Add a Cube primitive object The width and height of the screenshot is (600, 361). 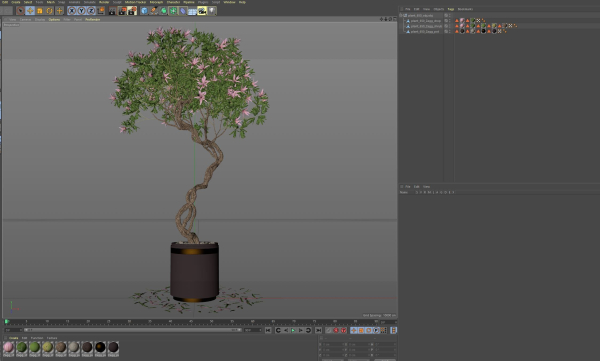point(144,11)
